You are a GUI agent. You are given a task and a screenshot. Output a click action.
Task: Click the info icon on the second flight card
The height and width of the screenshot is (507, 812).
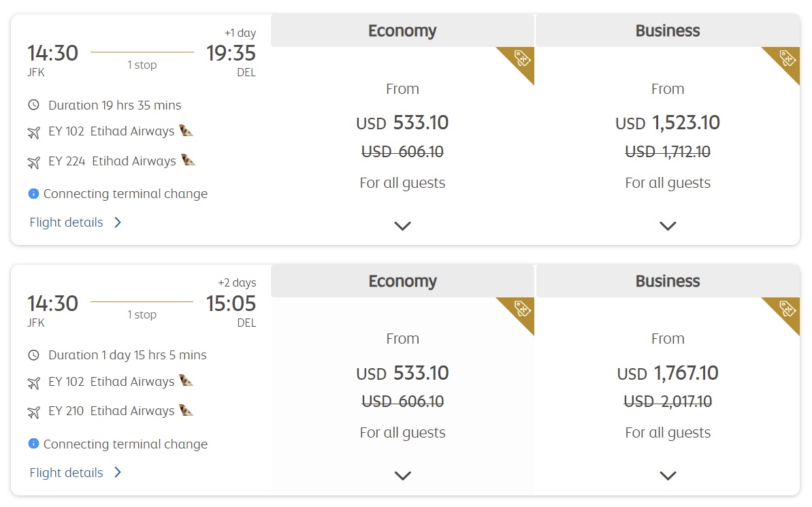pos(33,443)
